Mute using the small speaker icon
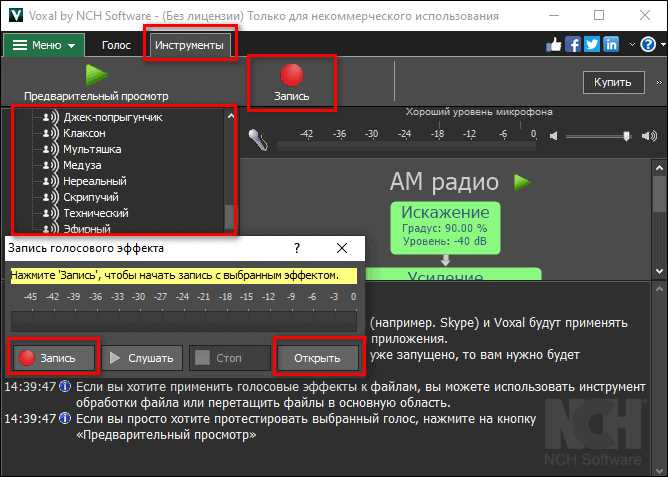The height and width of the screenshot is (477, 668). pyautogui.click(x=553, y=136)
